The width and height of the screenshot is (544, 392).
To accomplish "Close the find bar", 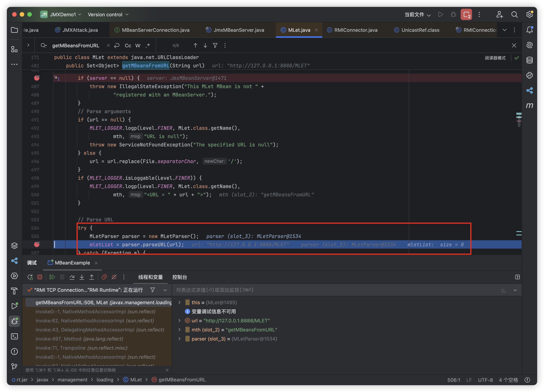I will point(514,46).
